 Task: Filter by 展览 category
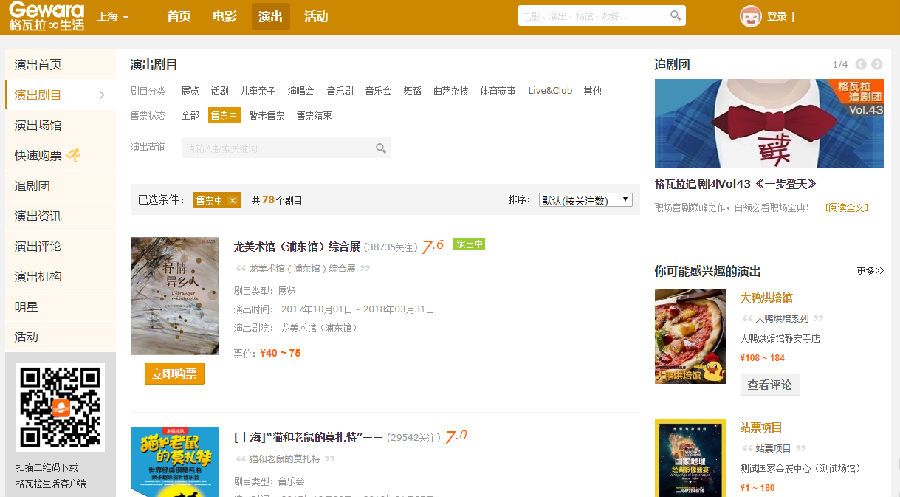(x=190, y=91)
